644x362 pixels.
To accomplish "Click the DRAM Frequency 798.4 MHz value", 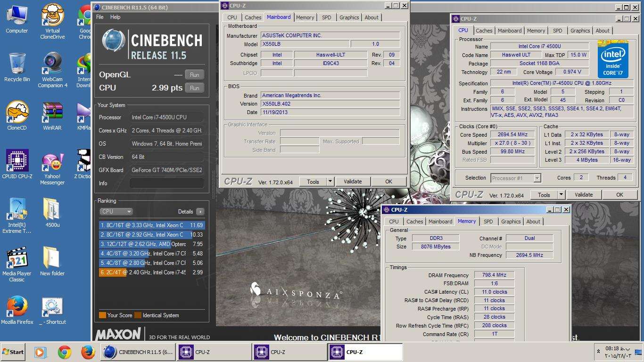I will 494,275.
